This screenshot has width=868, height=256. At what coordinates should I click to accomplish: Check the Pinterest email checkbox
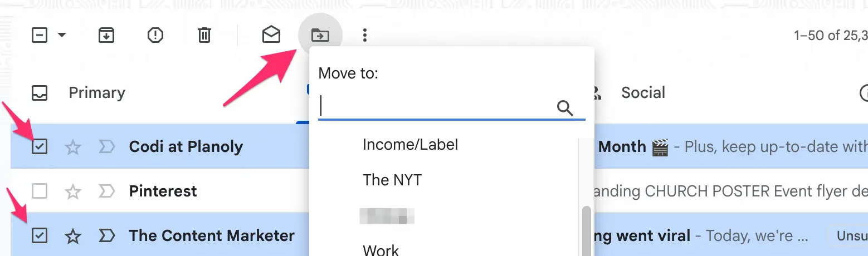40,191
